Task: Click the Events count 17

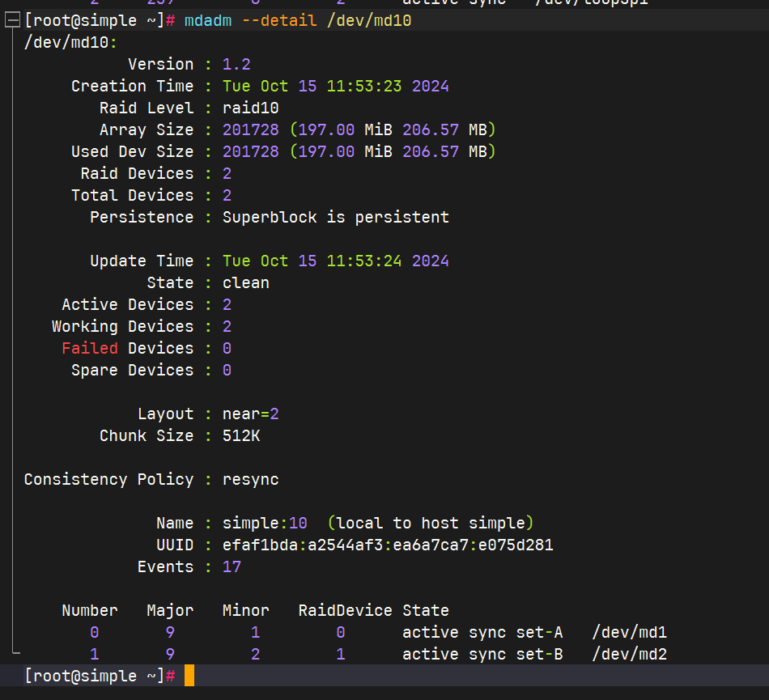Action: click(x=232, y=566)
